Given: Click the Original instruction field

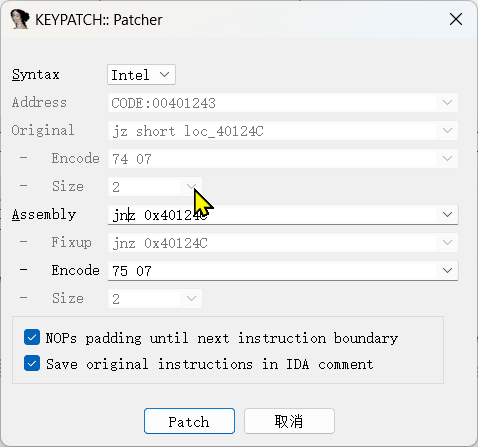Looking at the screenshot, I should tap(283, 131).
